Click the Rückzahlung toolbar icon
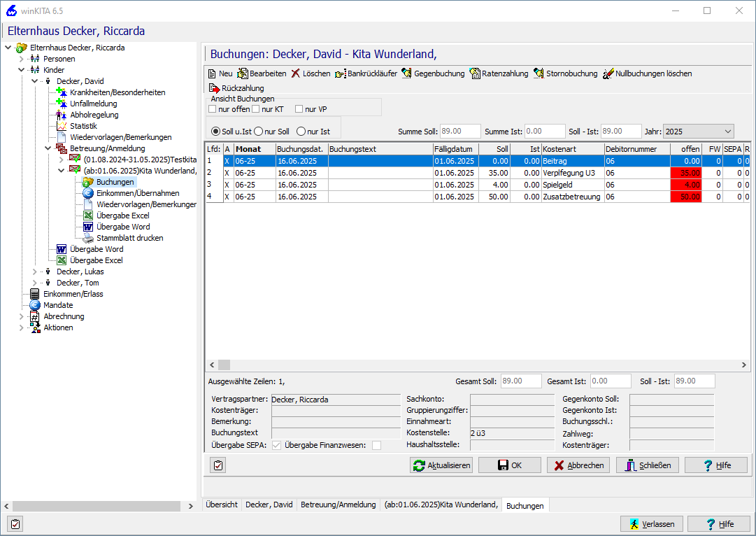 click(x=214, y=88)
